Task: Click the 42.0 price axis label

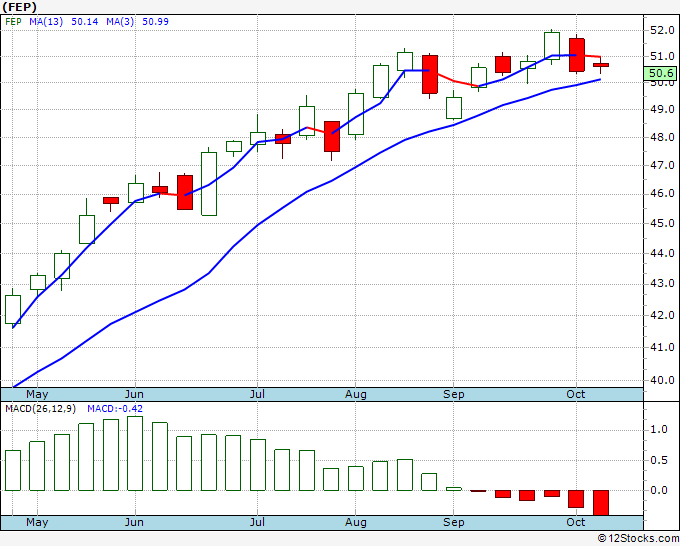Action: click(x=662, y=315)
